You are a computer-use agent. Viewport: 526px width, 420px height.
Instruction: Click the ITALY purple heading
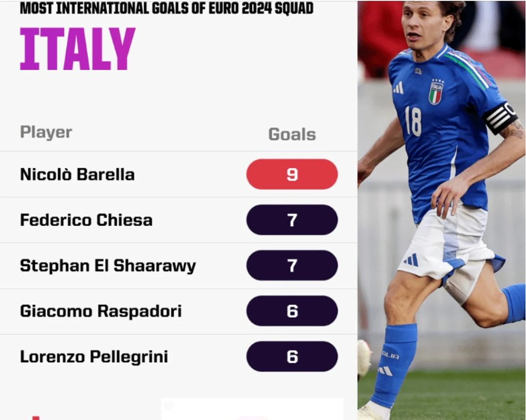coord(77,49)
